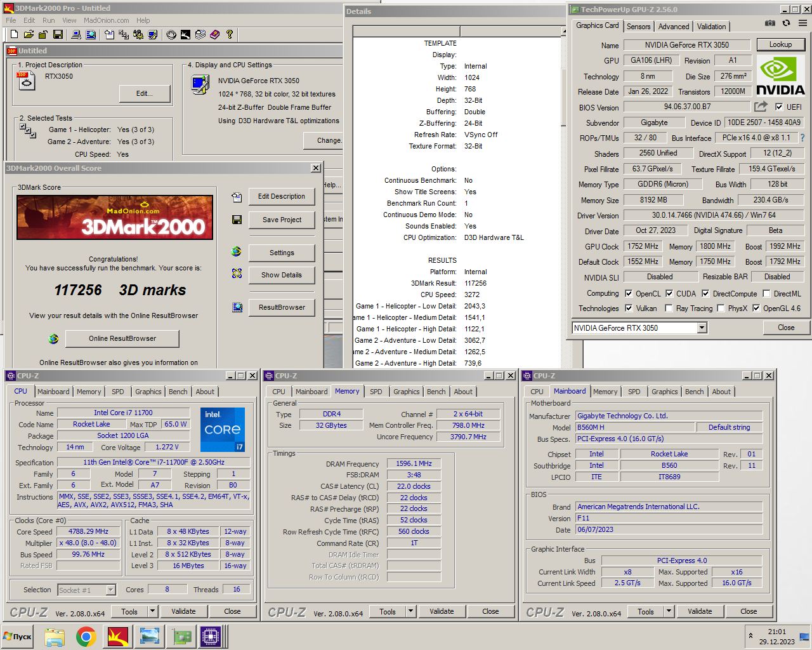Click the icon beside Edit Description button
This screenshot has height=650, width=812.
[x=237, y=197]
